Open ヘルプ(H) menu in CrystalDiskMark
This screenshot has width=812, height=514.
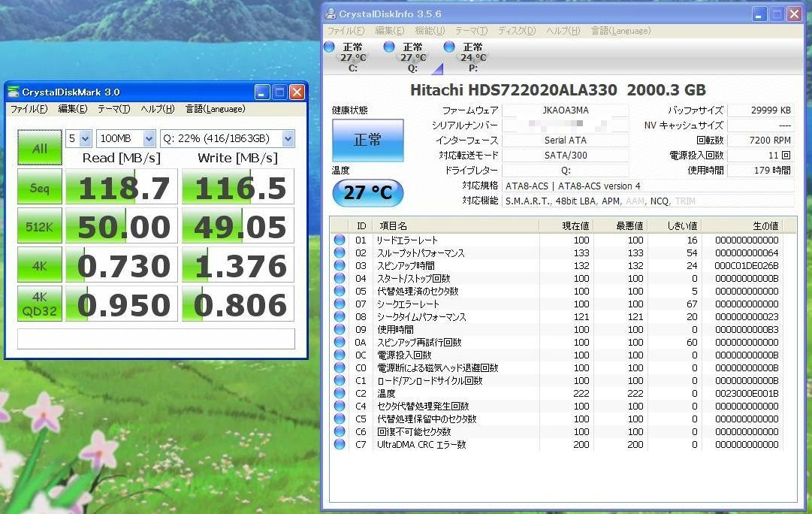158,109
